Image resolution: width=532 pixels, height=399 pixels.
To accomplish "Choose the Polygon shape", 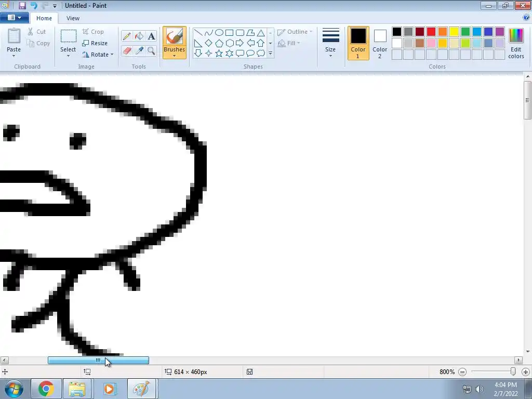I will click(250, 33).
